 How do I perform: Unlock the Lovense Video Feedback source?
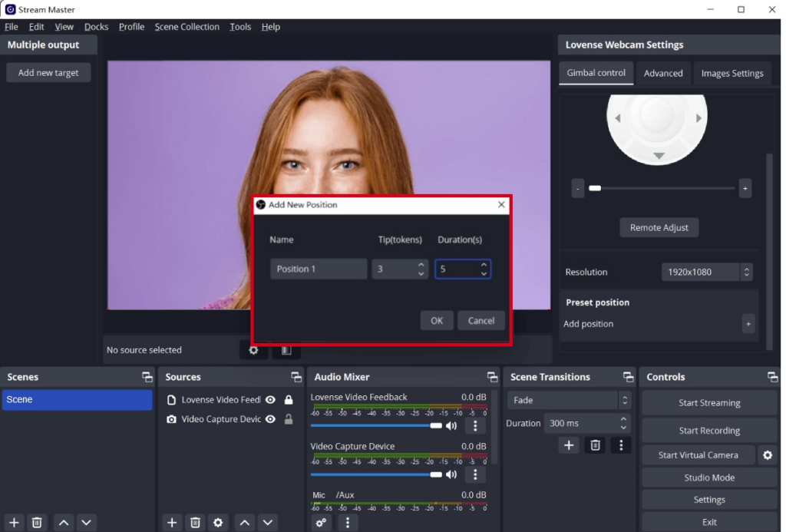289,400
